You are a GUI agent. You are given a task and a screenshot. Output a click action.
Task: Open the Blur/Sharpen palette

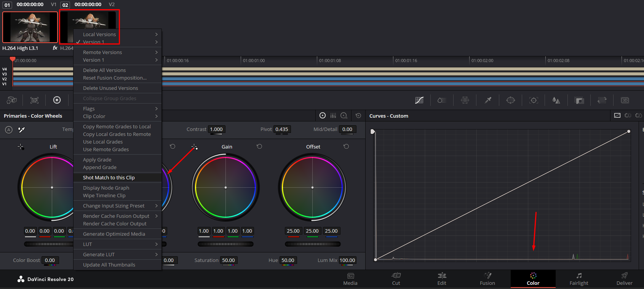point(556,100)
